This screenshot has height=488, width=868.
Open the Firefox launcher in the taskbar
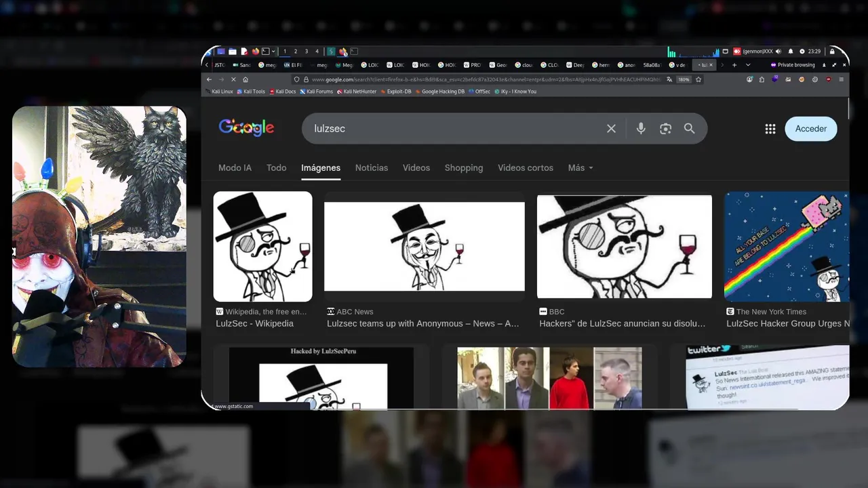[x=256, y=52]
